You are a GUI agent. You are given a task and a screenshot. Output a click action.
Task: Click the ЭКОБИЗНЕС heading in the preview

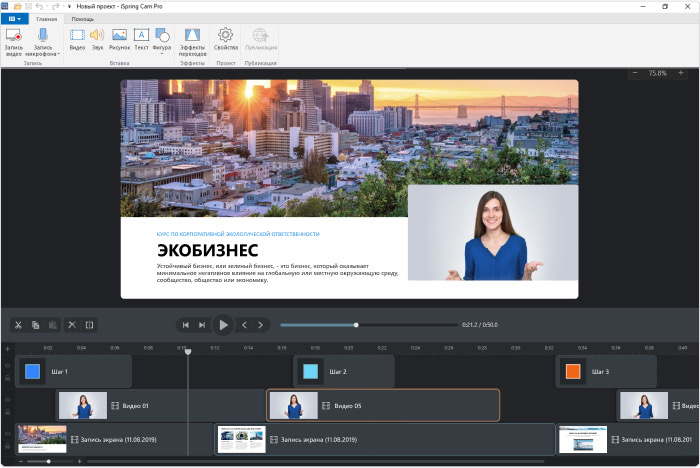(x=208, y=251)
